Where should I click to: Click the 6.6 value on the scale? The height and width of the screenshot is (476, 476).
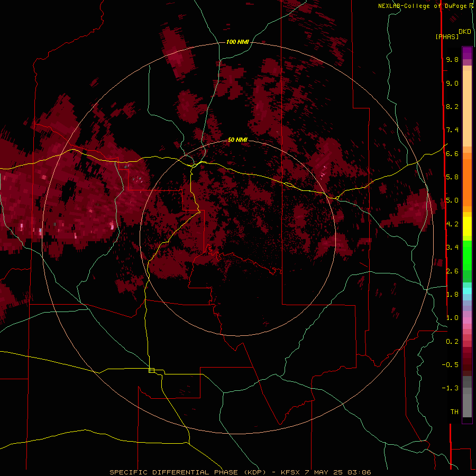452,153
